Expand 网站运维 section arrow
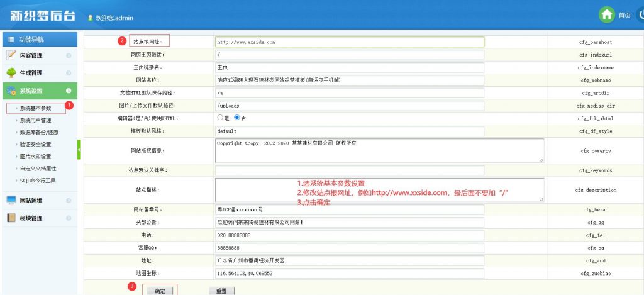The width and height of the screenshot is (644, 295). (x=69, y=201)
